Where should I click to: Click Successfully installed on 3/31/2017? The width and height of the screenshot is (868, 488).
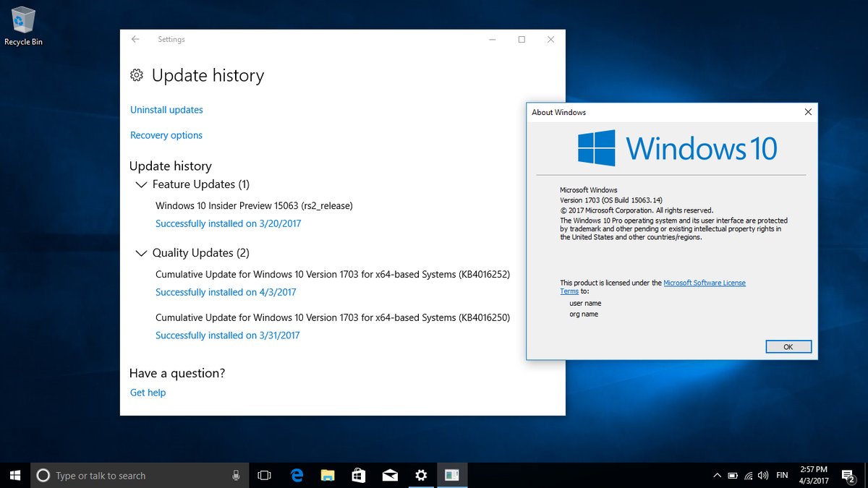(227, 335)
